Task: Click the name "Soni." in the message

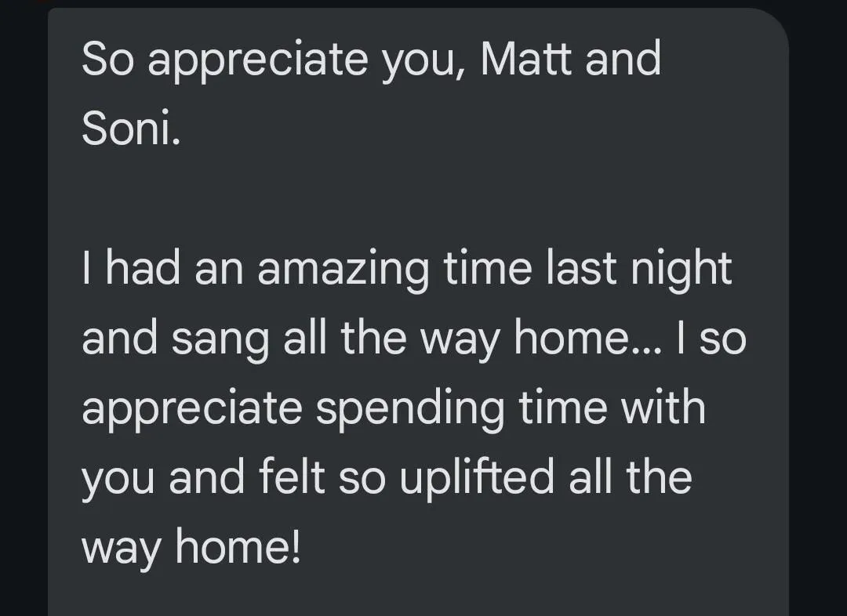Action: (131, 128)
